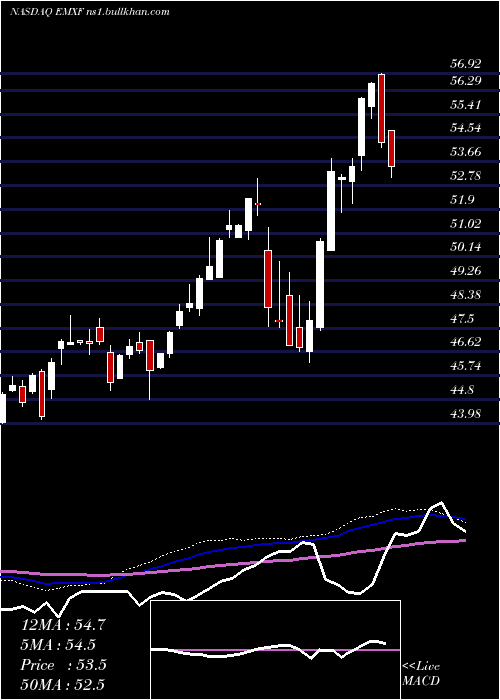The image size is (500, 700).
Task: Click the 55.41 price label
Action: click(466, 105)
